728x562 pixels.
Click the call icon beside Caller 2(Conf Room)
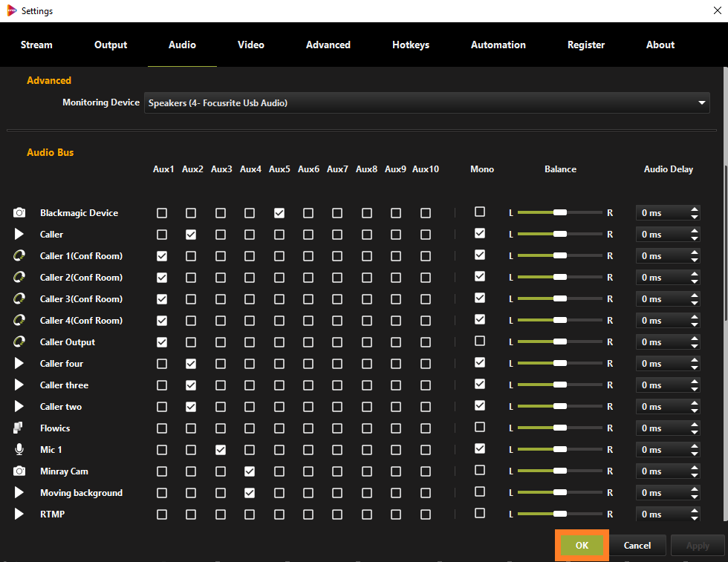pyautogui.click(x=19, y=277)
